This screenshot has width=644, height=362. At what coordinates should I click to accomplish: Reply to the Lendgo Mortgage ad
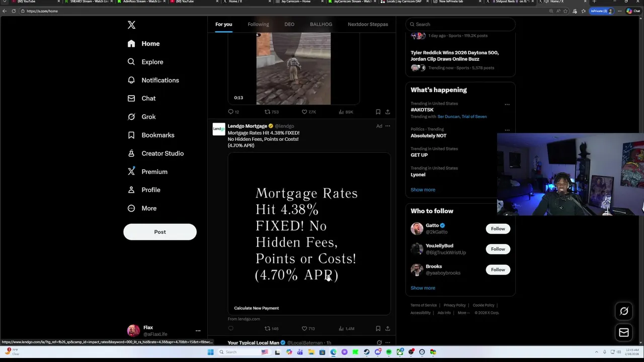[231, 329]
